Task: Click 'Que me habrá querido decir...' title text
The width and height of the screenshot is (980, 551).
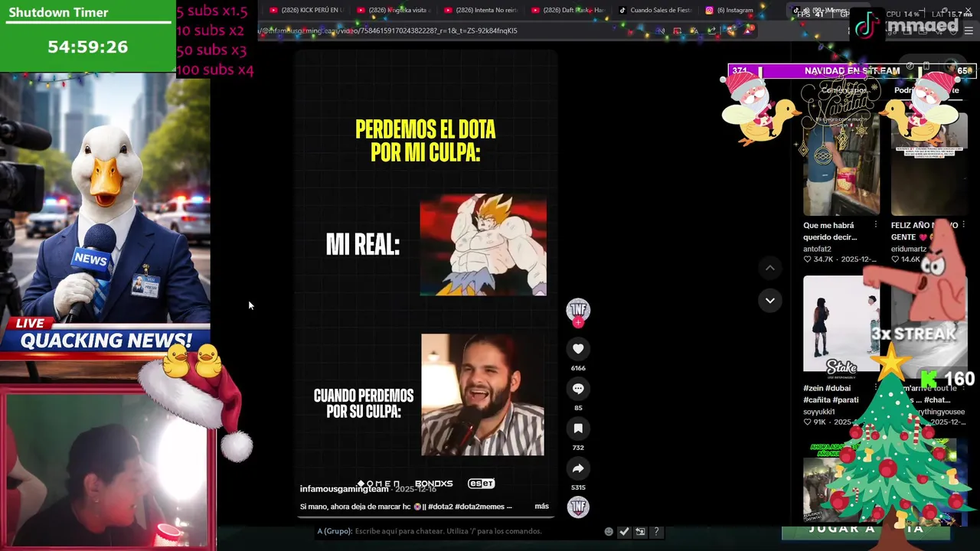Action: coord(830,231)
